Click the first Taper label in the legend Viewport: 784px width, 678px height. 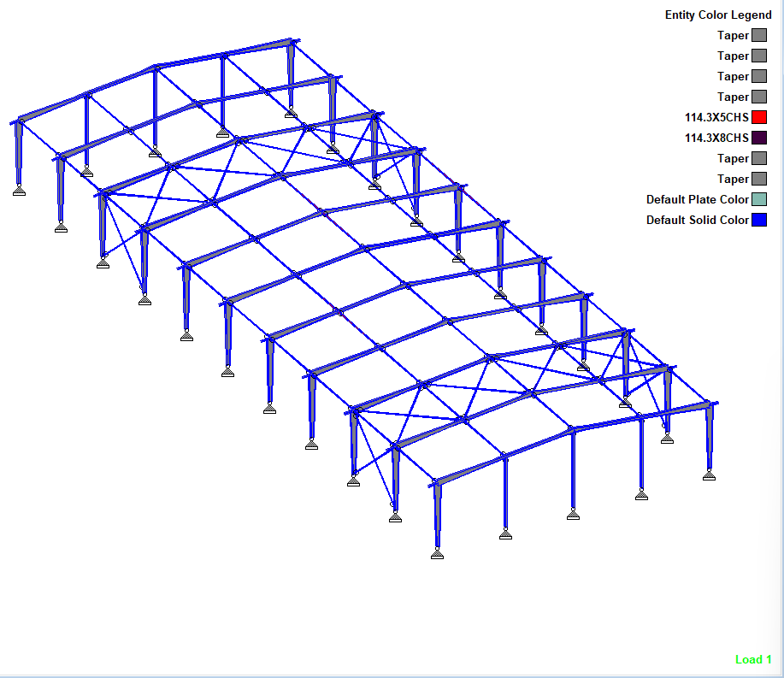tap(733, 35)
